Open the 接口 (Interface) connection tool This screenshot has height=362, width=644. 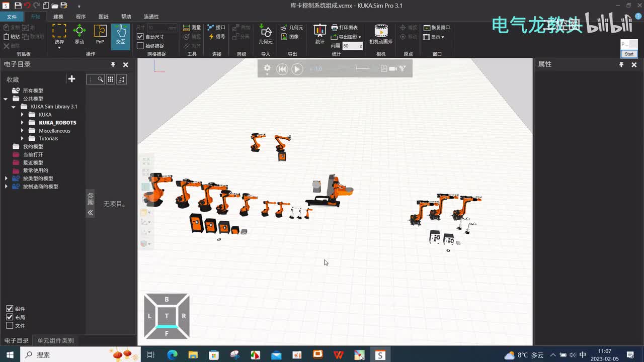(217, 28)
